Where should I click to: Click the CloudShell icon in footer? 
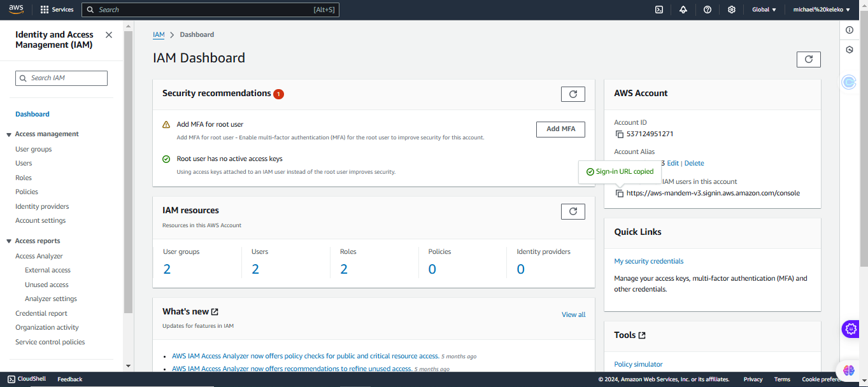11,379
